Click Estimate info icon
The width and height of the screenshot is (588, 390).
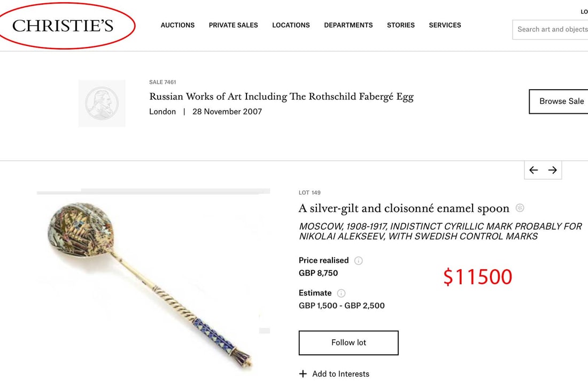(x=342, y=293)
